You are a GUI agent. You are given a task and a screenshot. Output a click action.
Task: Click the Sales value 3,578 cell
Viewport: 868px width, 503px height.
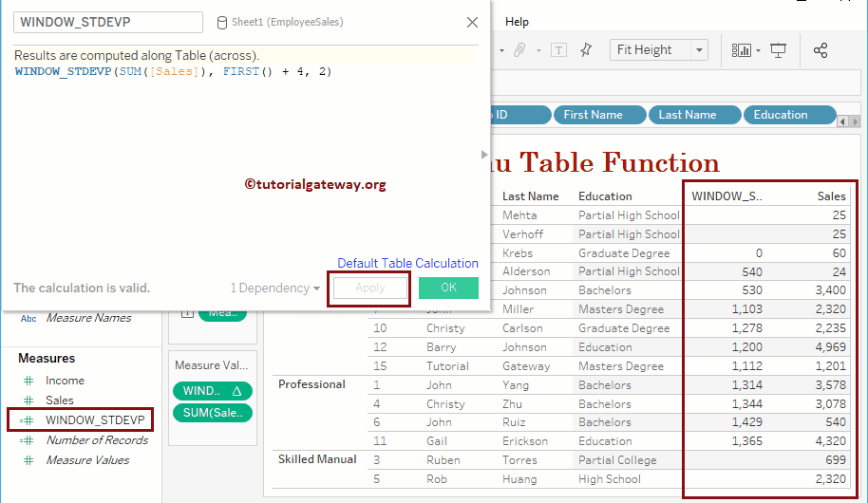coord(830,384)
